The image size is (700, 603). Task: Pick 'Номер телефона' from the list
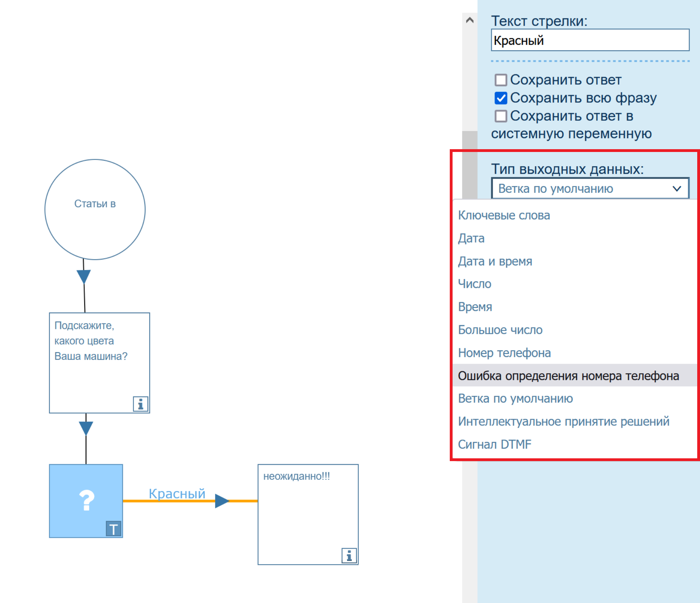tap(504, 353)
